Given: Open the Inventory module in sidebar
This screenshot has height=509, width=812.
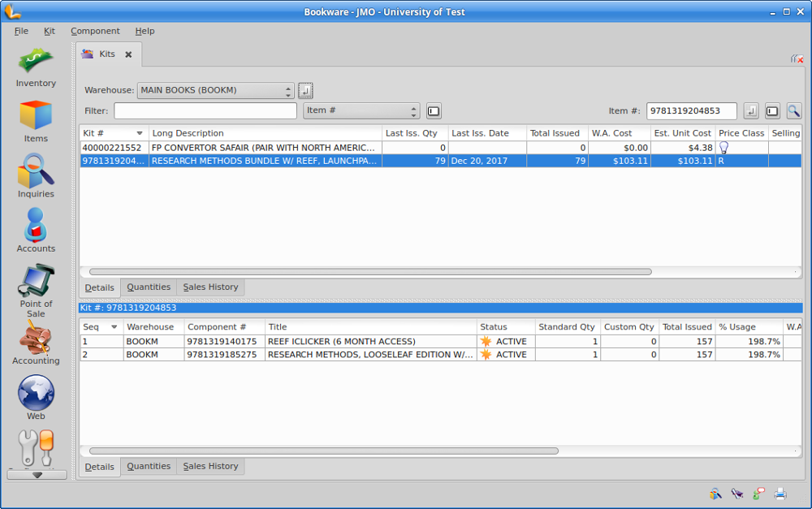Looking at the screenshot, I should [x=36, y=67].
